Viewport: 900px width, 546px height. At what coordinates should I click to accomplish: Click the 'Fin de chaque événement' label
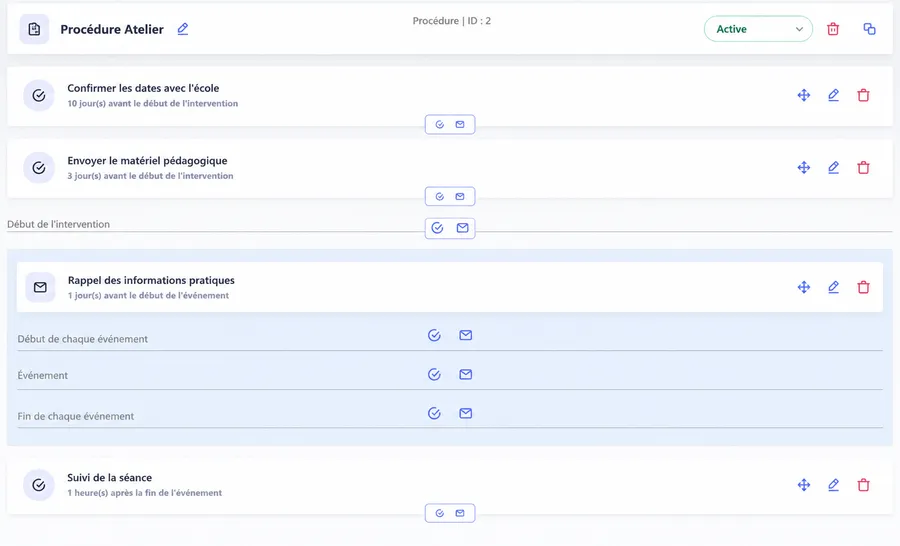coord(76,416)
